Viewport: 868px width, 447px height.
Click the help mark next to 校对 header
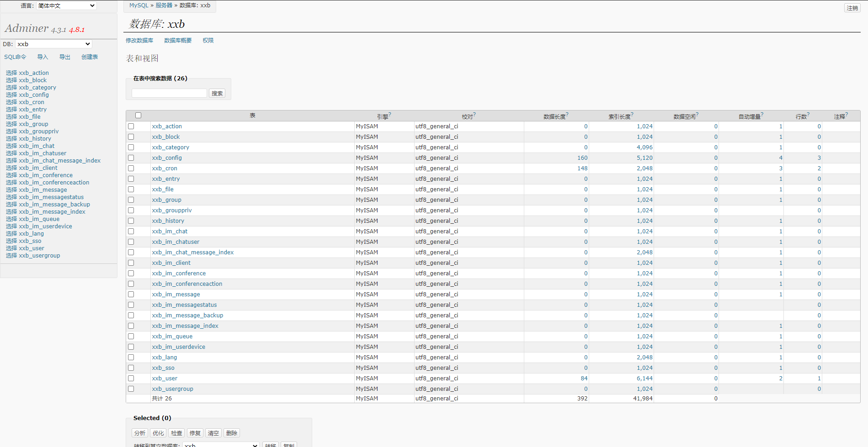(474, 115)
